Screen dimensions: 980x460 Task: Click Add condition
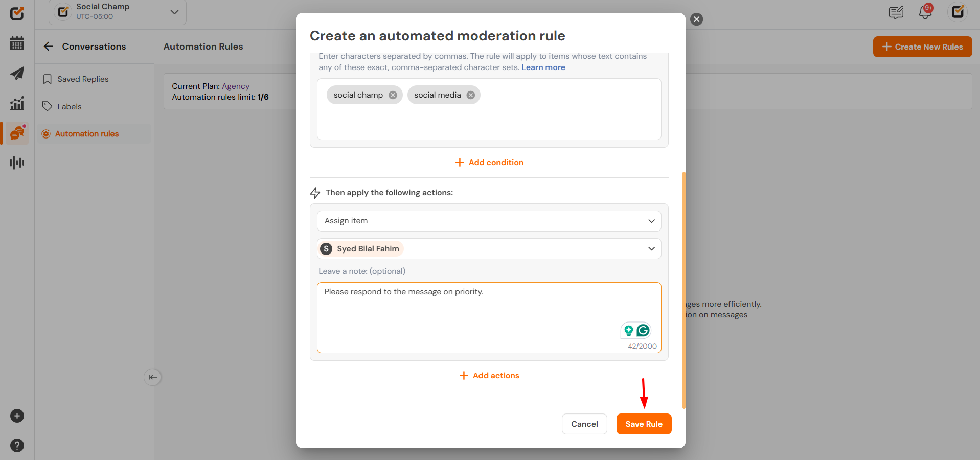tap(489, 163)
